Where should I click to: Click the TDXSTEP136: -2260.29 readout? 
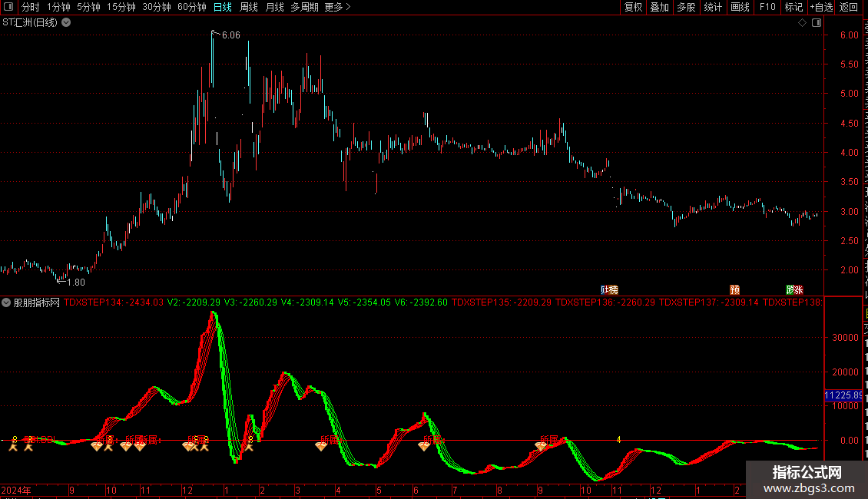[x=605, y=302]
